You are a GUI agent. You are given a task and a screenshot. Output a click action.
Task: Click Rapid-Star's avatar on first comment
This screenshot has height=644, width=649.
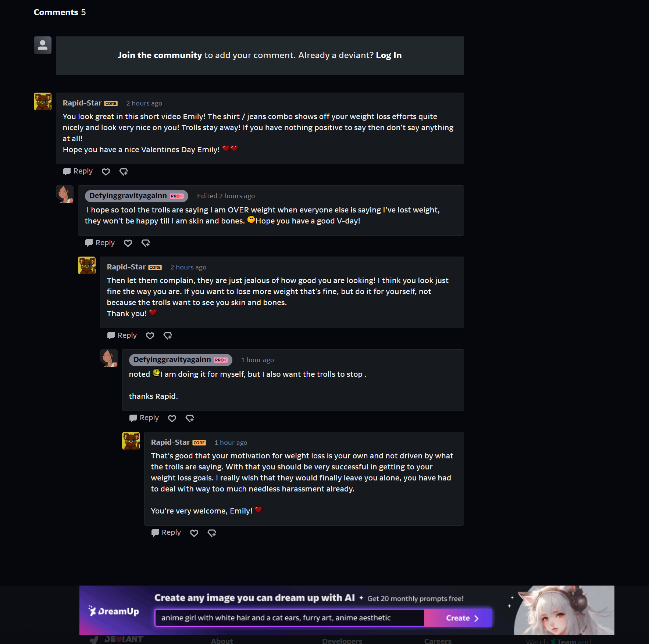43,101
